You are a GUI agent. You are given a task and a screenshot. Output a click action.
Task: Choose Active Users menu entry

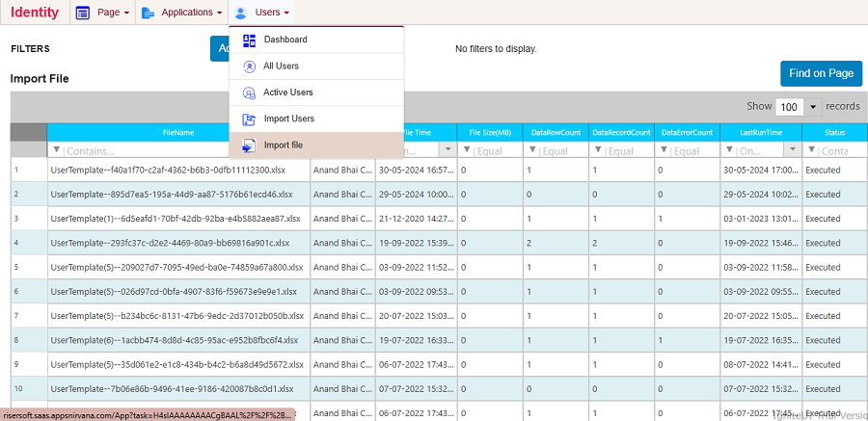coord(288,92)
